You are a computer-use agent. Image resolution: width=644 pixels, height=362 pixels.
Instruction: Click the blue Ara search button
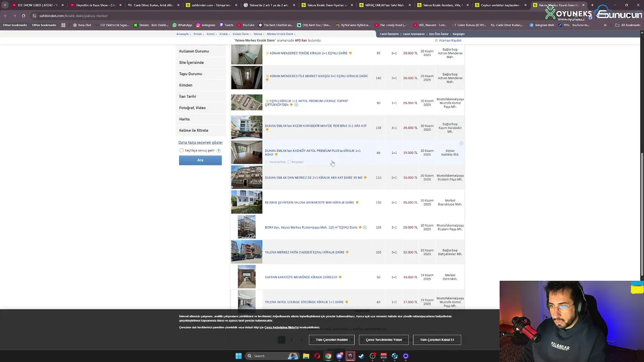(200, 160)
